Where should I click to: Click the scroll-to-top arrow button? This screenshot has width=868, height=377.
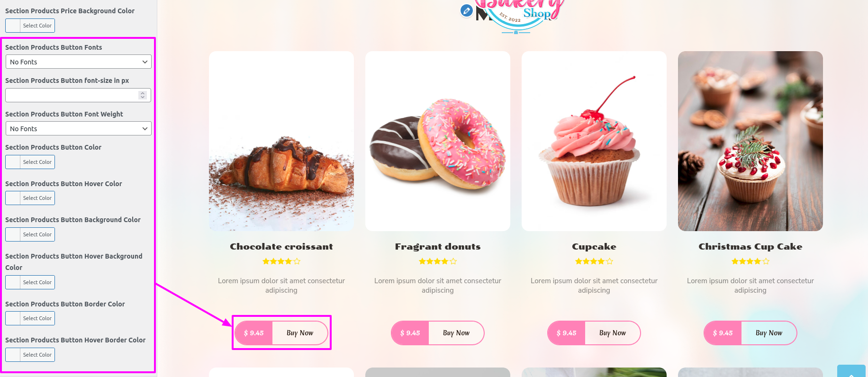[851, 371]
